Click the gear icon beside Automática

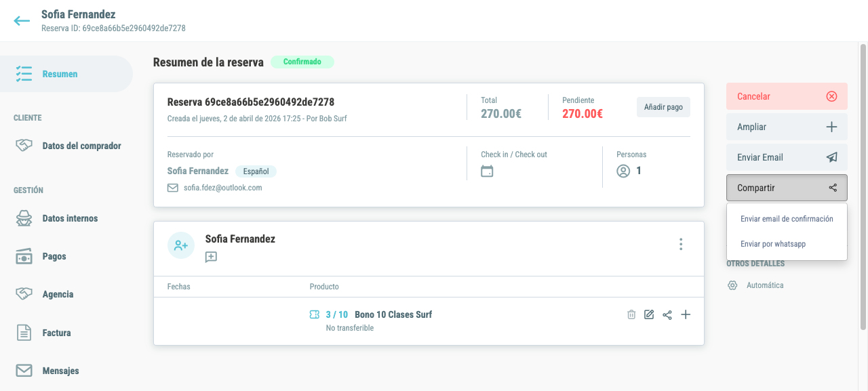(x=732, y=285)
